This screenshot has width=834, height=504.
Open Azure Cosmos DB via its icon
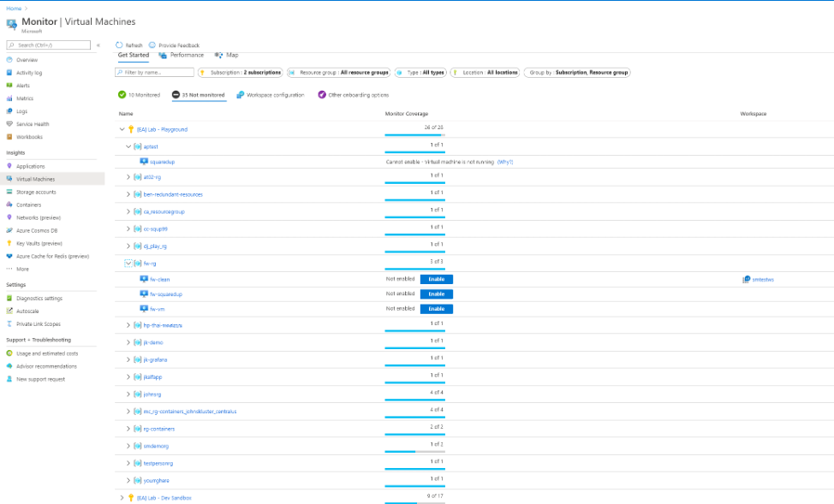(x=9, y=230)
